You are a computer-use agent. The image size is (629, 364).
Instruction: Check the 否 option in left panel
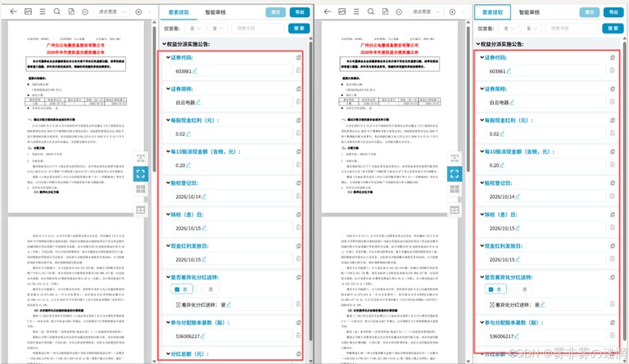207,289
